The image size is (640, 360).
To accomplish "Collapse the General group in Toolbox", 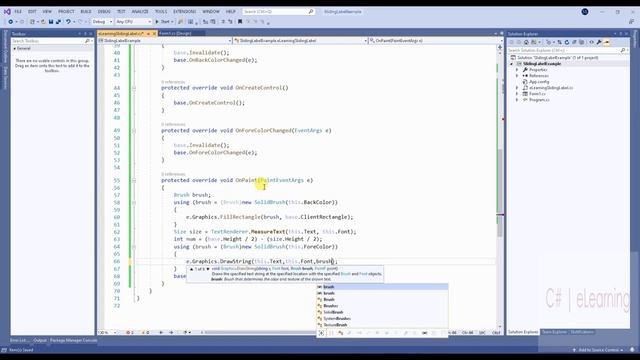I will [15, 49].
